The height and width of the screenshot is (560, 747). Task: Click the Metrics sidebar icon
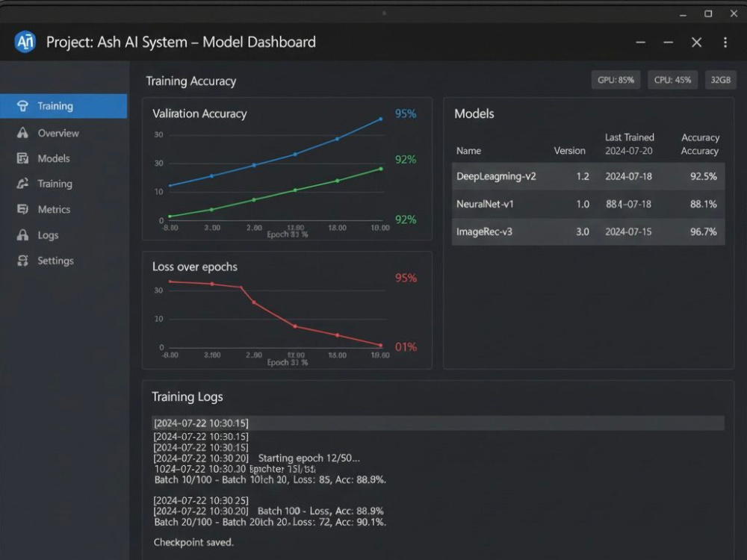tap(22, 209)
